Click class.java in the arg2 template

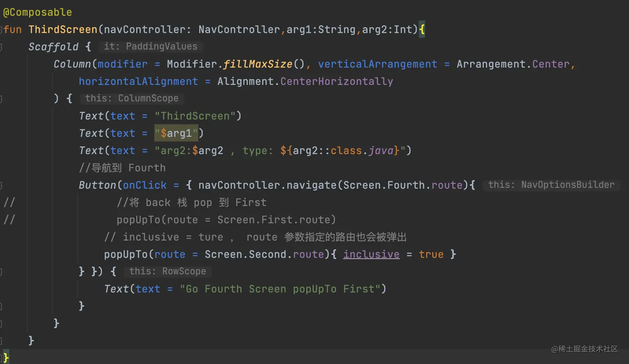click(x=362, y=150)
